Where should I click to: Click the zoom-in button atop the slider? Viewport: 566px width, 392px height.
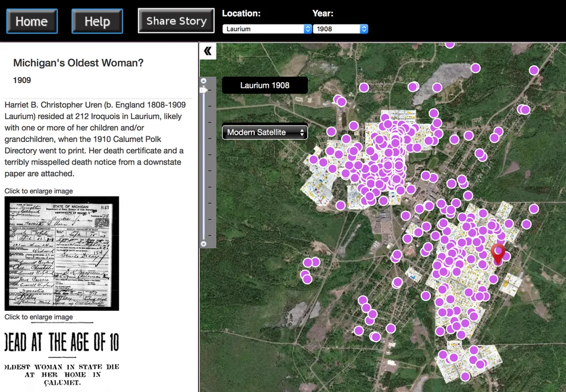(203, 81)
